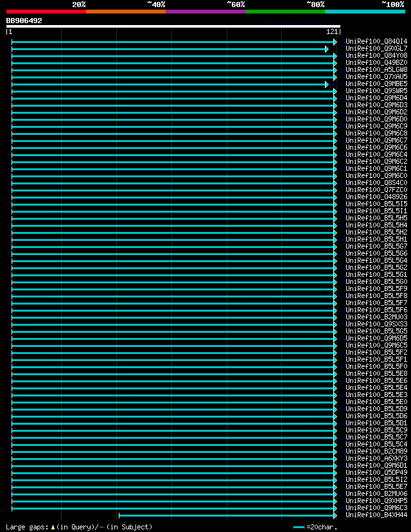Select the UniRef100_Q9M6C3 label
Screen dimensions: 411x532
pyautogui.click(x=376, y=508)
